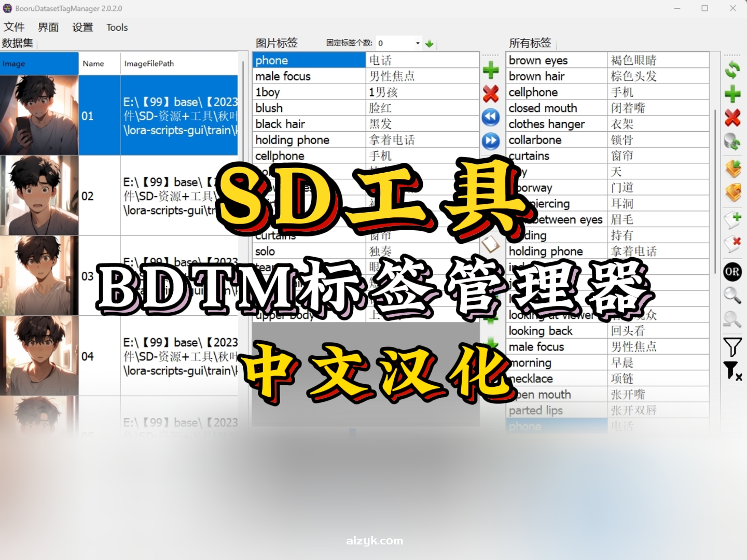The image size is (747, 560).
Task: Add a tag to all images via right panel plus
Action: pos(732,94)
